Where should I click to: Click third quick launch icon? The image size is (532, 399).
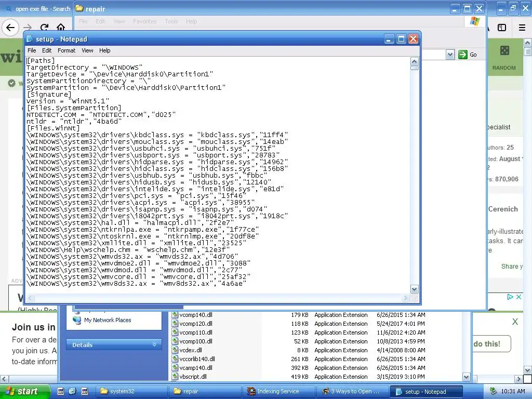[85, 391]
